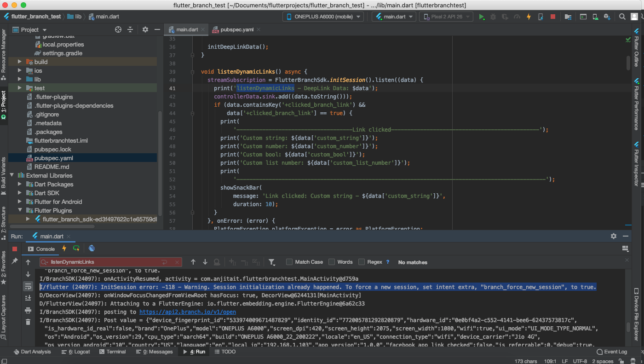The width and height of the screenshot is (644, 364).
Task: Open the TODO tool window
Action: [224, 352]
